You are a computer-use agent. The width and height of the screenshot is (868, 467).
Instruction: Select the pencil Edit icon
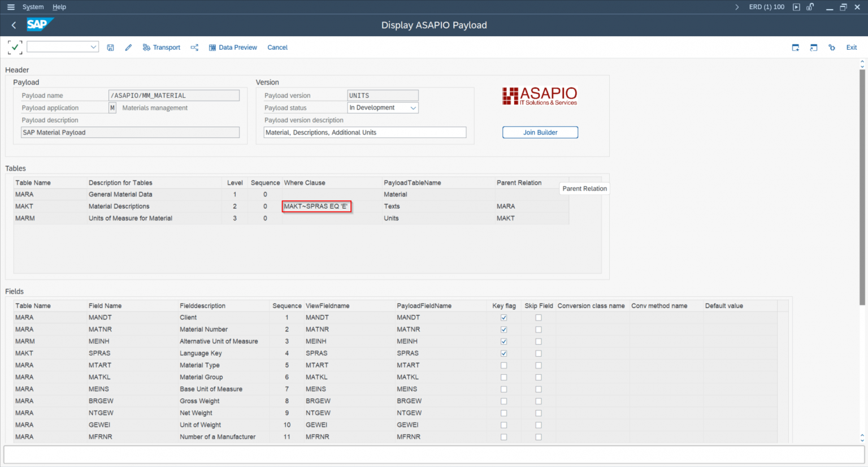[x=128, y=47]
